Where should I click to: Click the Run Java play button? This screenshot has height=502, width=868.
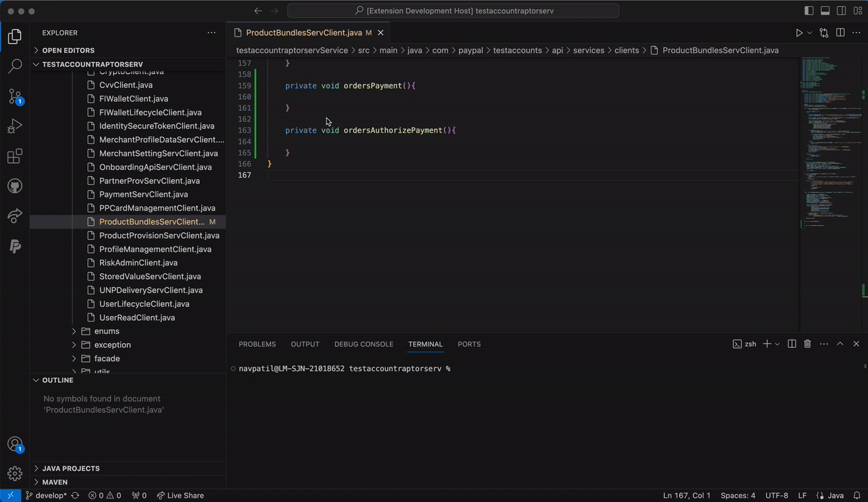point(799,33)
